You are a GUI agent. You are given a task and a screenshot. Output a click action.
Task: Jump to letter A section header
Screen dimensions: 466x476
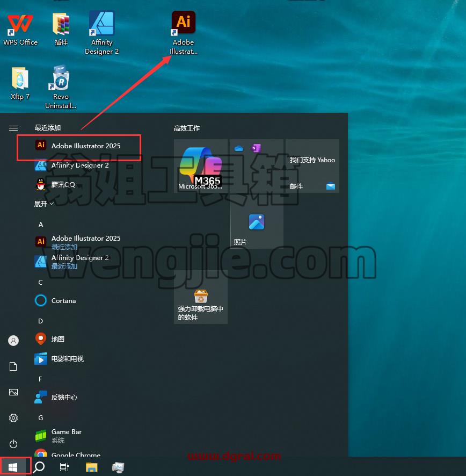[x=41, y=225]
